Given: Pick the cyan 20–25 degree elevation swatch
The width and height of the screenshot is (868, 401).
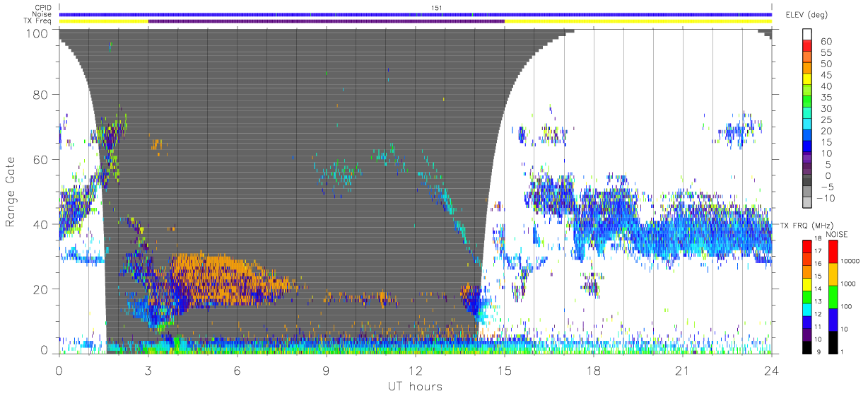Looking at the screenshot, I should pos(807,125).
